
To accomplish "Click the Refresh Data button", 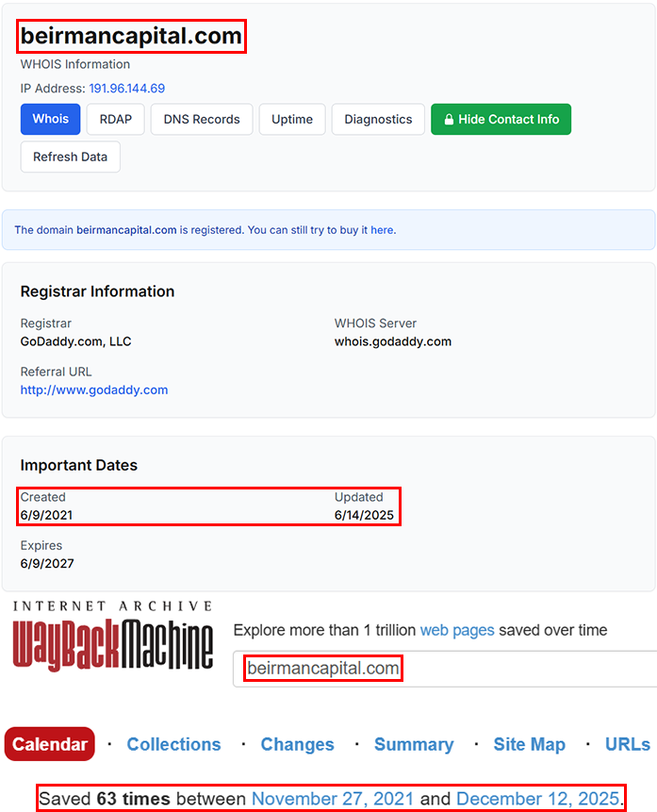I will [71, 157].
